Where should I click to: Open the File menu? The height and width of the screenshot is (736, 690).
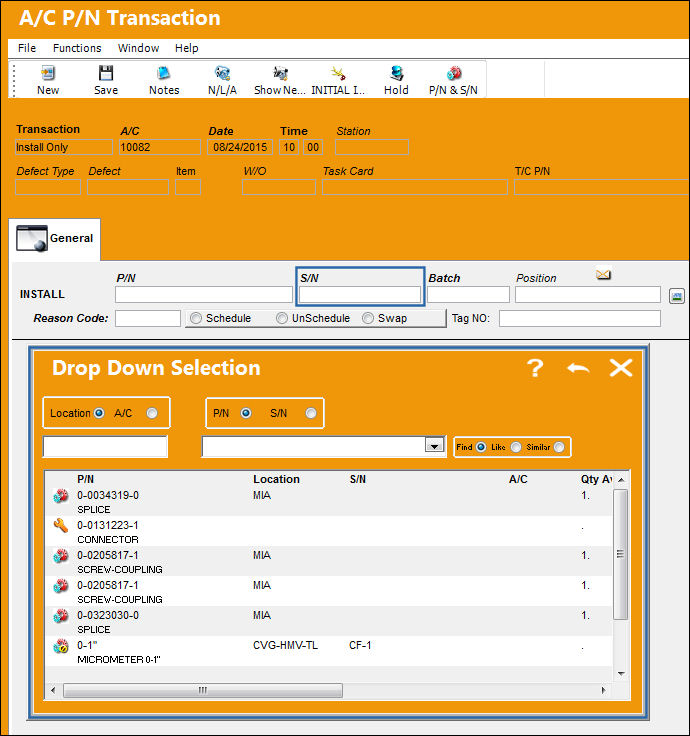(x=27, y=48)
